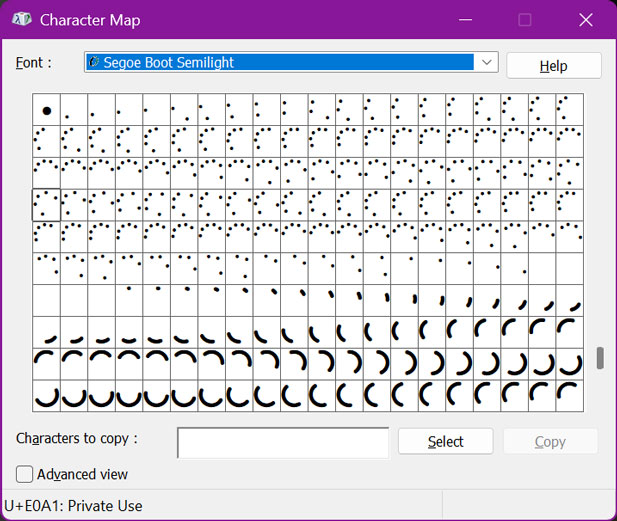Screen dimensions: 617x521
Task: Select first dotted-circle glyph in second row
Action: [x=46, y=141]
